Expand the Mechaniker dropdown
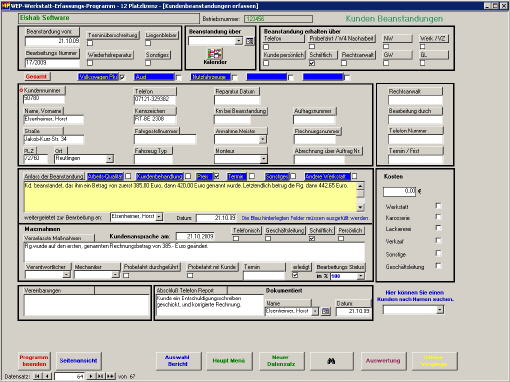 point(115,275)
